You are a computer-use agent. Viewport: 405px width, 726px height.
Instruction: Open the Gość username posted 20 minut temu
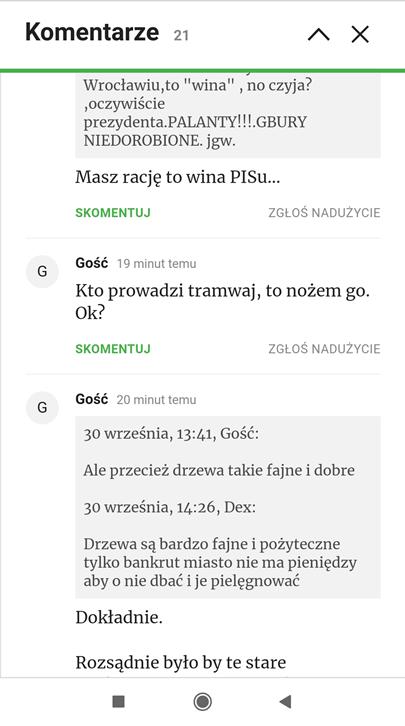tap(92, 400)
